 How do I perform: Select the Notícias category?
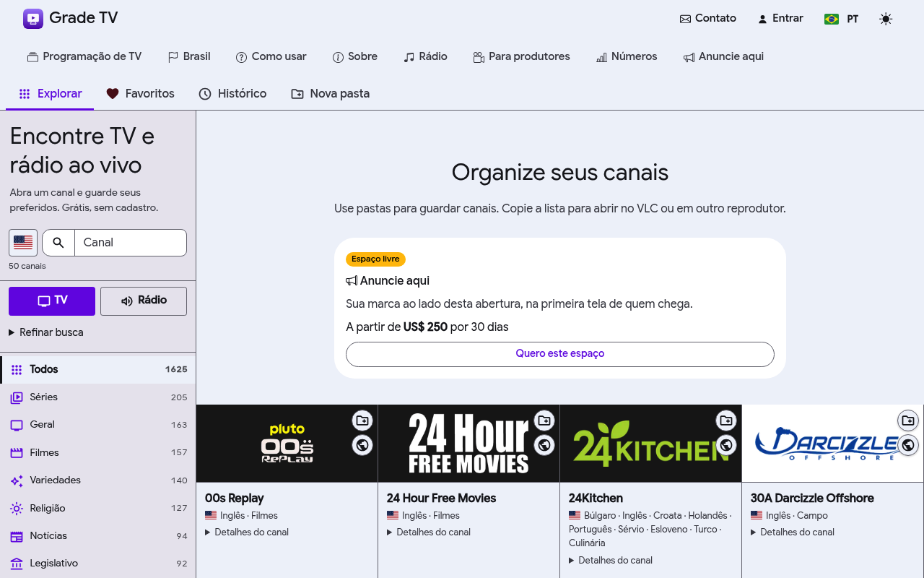(98, 536)
